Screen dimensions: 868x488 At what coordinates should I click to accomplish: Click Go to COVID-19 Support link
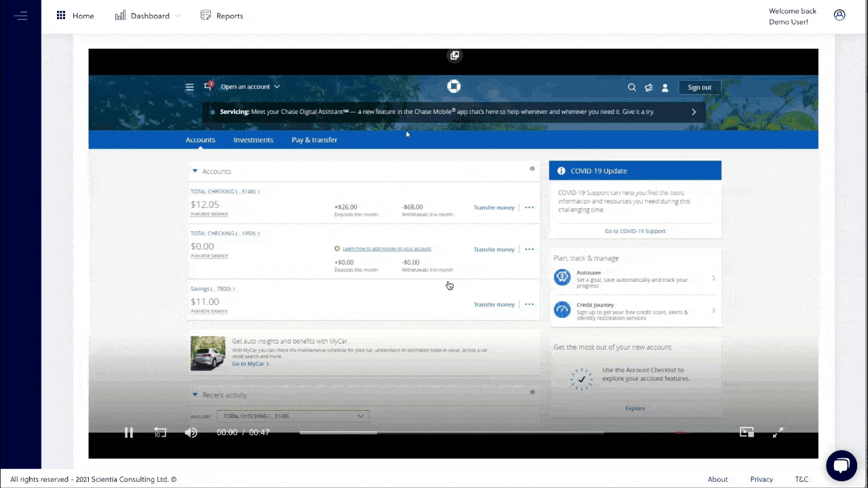point(635,231)
